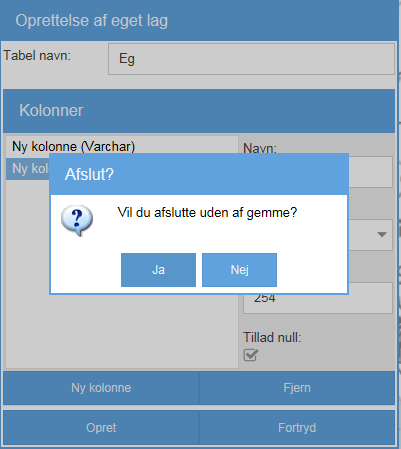Select the highlighted second Ny kol list row
401x449 pixels.
[x=28, y=169]
